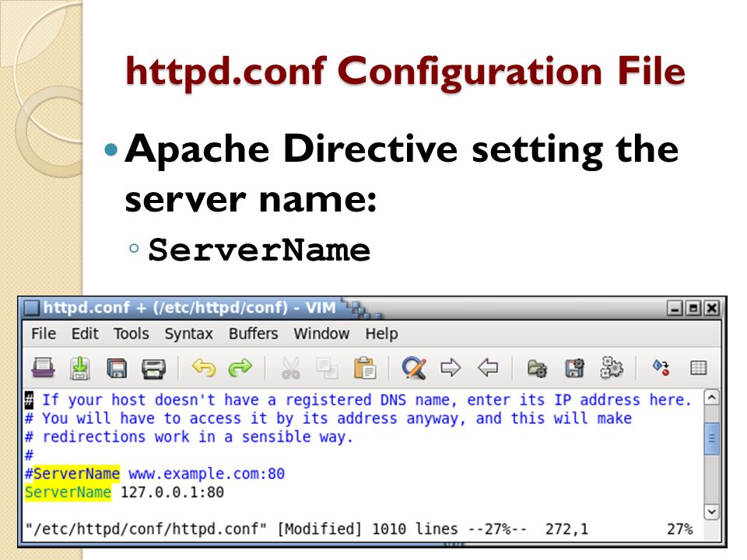
Task: Click the highlighted '#ServerName' commented directive
Action: tap(72, 474)
